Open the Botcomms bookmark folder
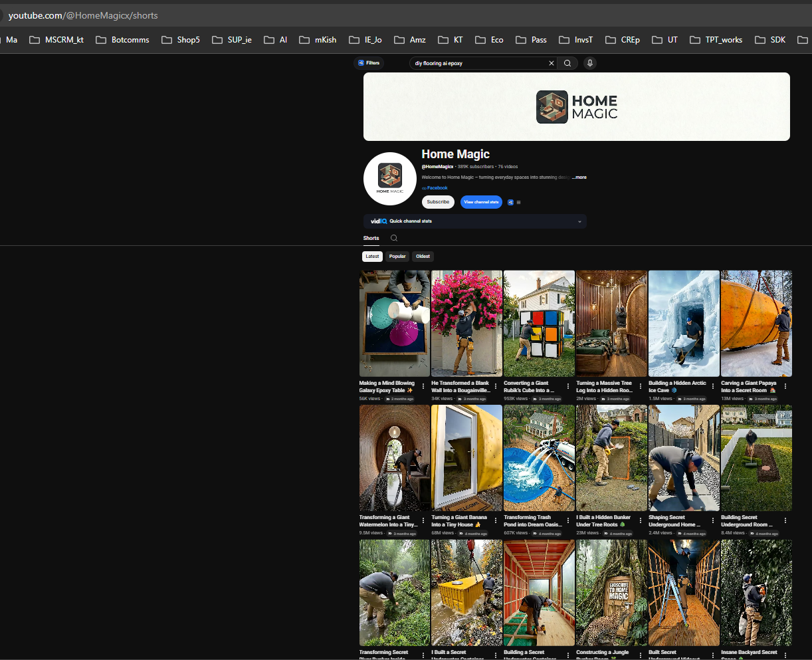This screenshot has width=812, height=660. [123, 40]
